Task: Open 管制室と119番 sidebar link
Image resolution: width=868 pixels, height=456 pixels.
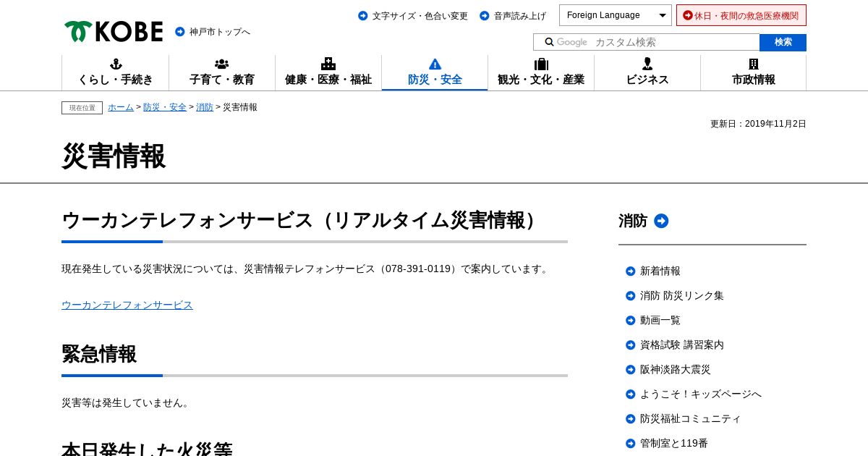Action: pyautogui.click(x=674, y=443)
